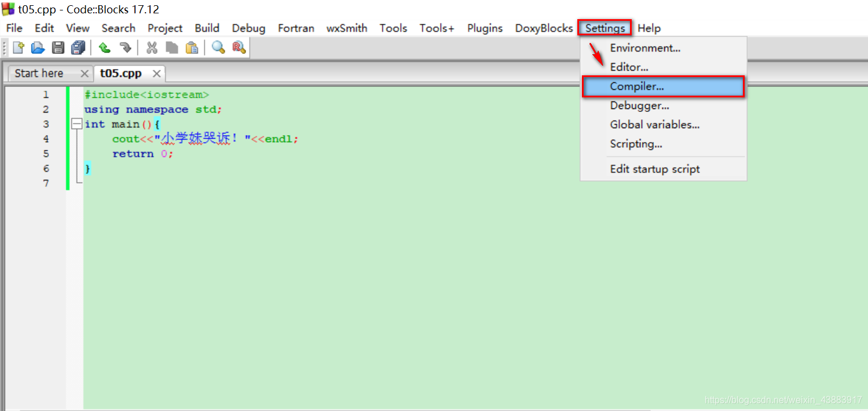
Task: Click the Save all files icon
Action: (78, 48)
